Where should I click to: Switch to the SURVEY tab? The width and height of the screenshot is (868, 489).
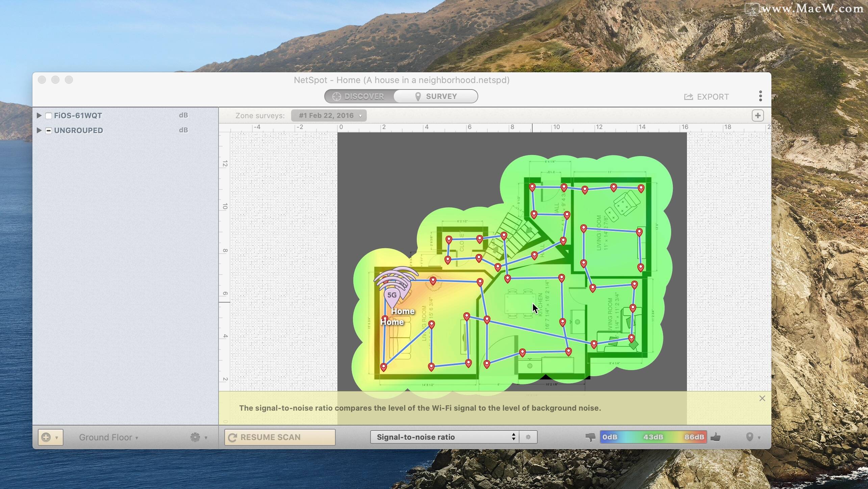436,97
